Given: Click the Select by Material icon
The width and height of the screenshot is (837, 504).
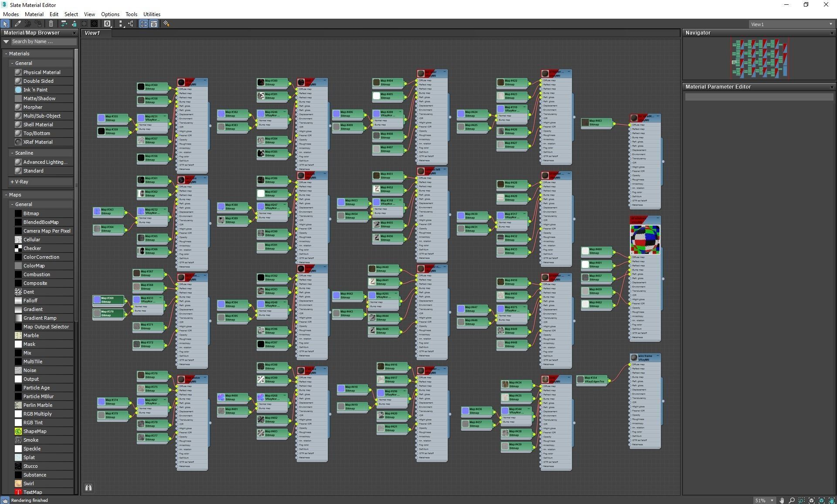Looking at the screenshot, I should (x=166, y=24).
